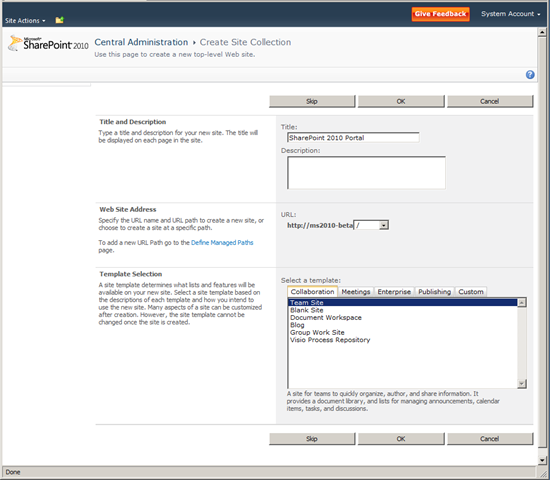
Task: Select the Blank Site template
Action: (403, 310)
